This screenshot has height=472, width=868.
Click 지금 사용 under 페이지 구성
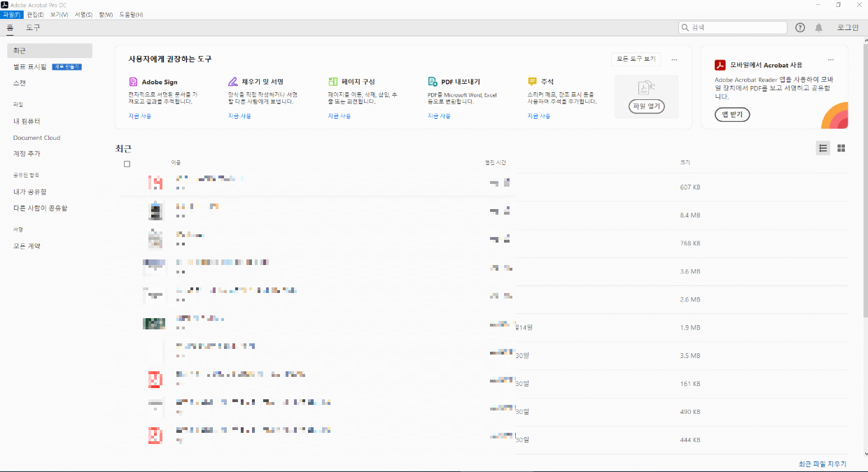(339, 116)
